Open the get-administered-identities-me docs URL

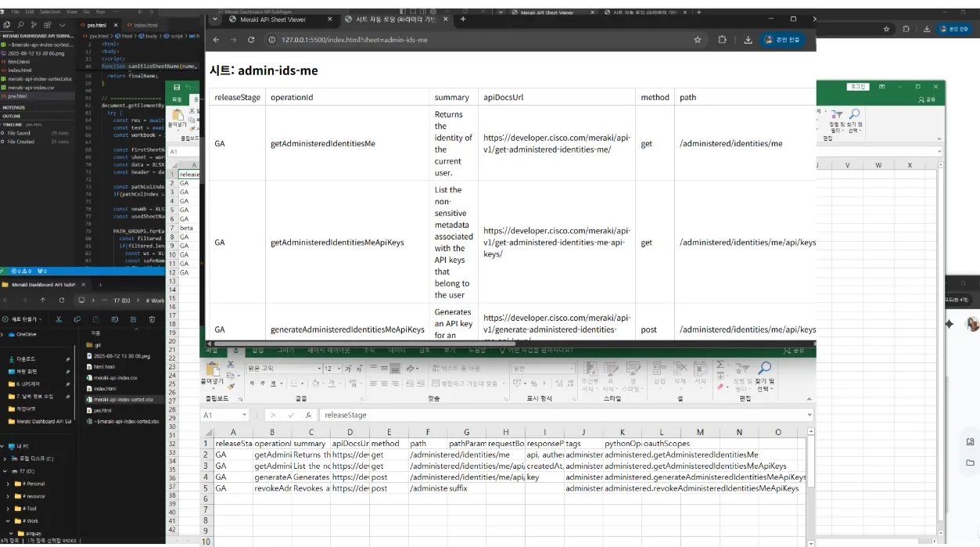point(556,143)
